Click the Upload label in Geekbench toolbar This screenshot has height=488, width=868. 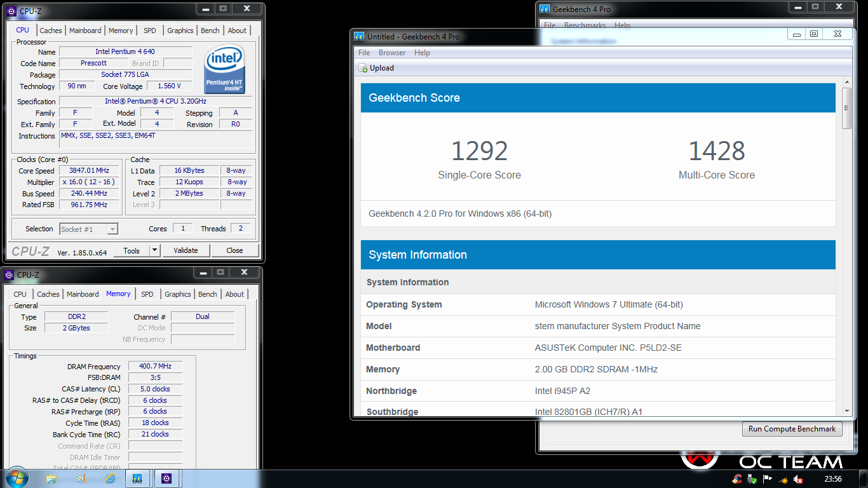point(382,68)
